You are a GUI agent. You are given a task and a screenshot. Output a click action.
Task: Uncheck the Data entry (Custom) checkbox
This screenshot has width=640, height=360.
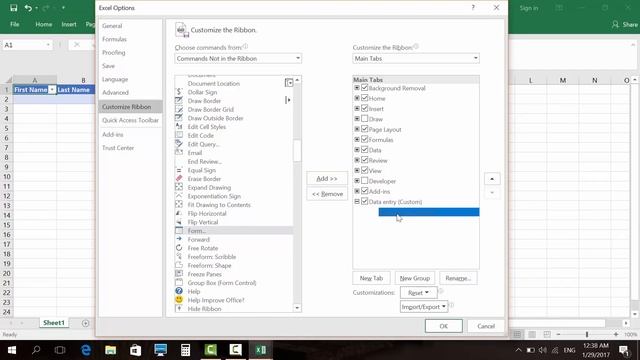364,201
